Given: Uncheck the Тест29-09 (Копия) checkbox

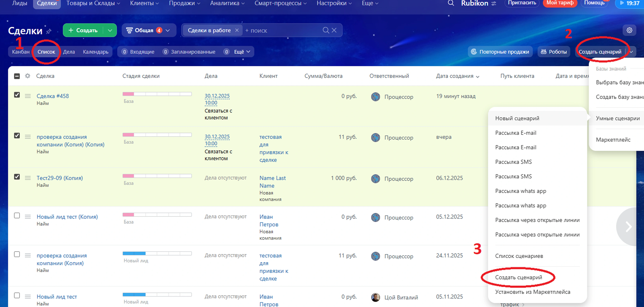Looking at the screenshot, I should coord(17,177).
